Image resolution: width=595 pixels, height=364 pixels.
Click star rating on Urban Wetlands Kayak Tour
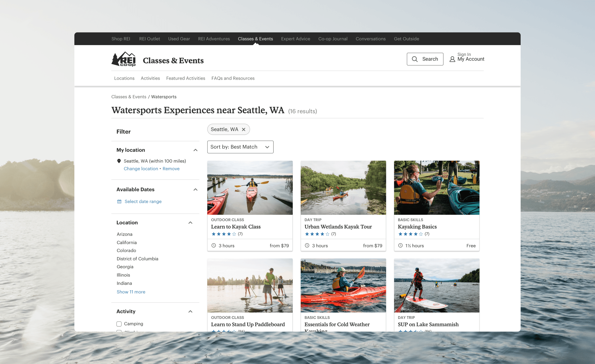(317, 234)
